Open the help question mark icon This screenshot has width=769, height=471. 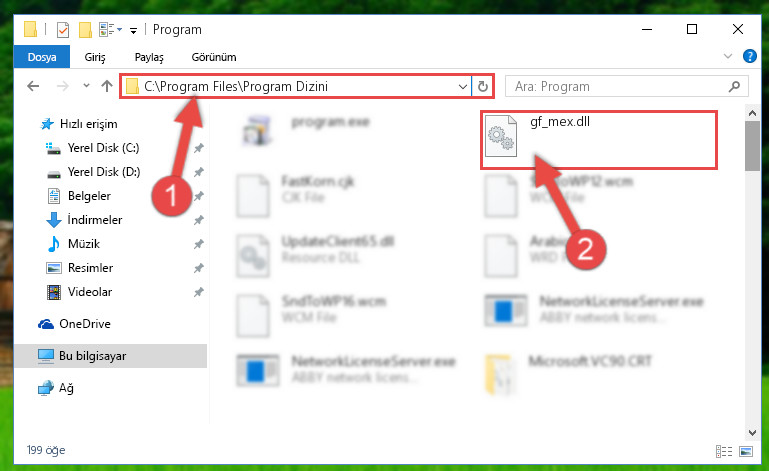coord(749,56)
